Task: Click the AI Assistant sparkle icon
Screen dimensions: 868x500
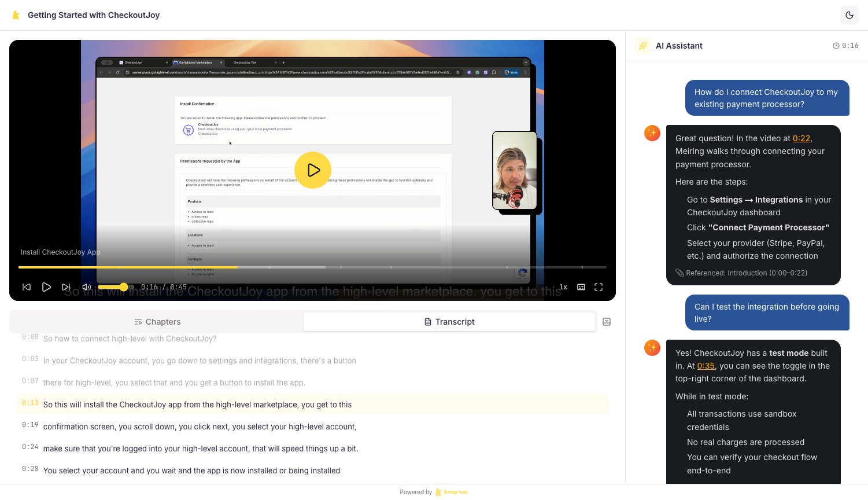Action: pyautogui.click(x=642, y=46)
